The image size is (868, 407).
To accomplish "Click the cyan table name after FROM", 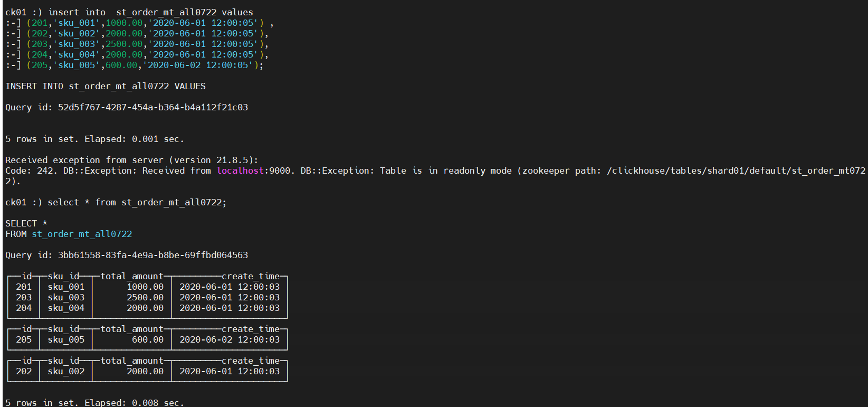I will (82, 234).
